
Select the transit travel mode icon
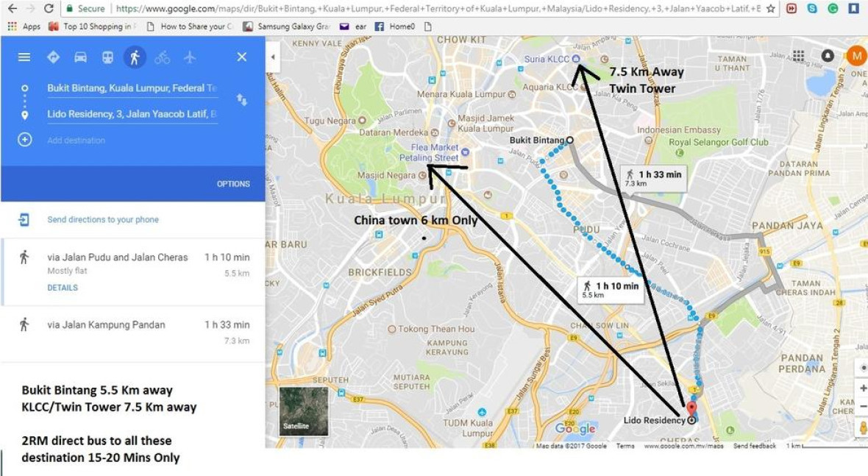[107, 57]
